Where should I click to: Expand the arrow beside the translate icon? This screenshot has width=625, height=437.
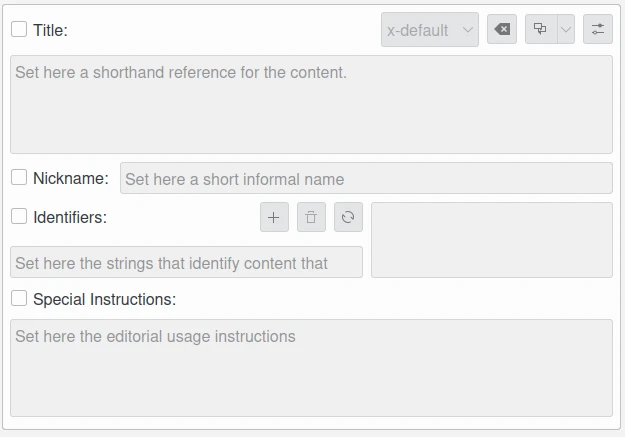[566, 29]
